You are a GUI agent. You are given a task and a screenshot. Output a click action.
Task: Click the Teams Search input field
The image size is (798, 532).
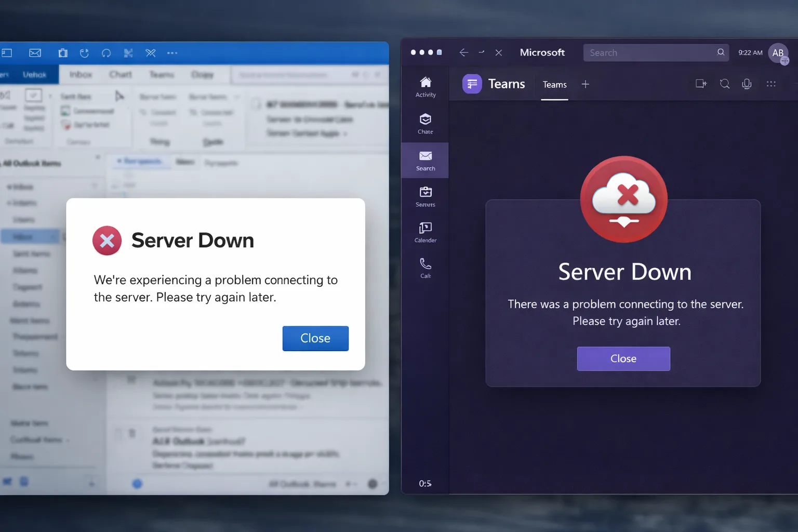pos(649,52)
